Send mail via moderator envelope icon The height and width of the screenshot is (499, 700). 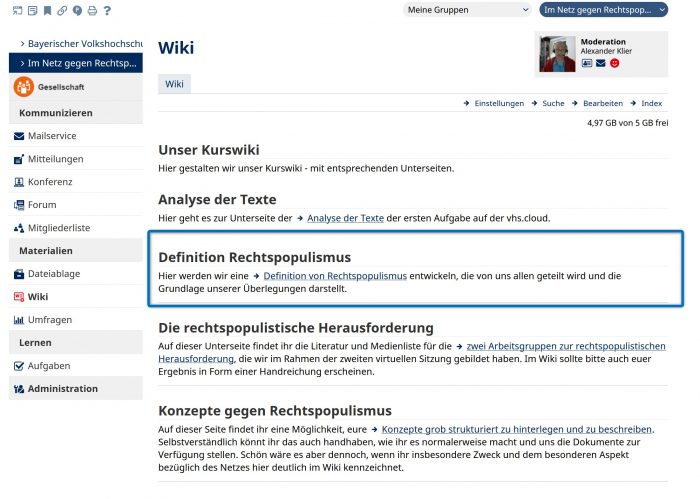[601, 63]
